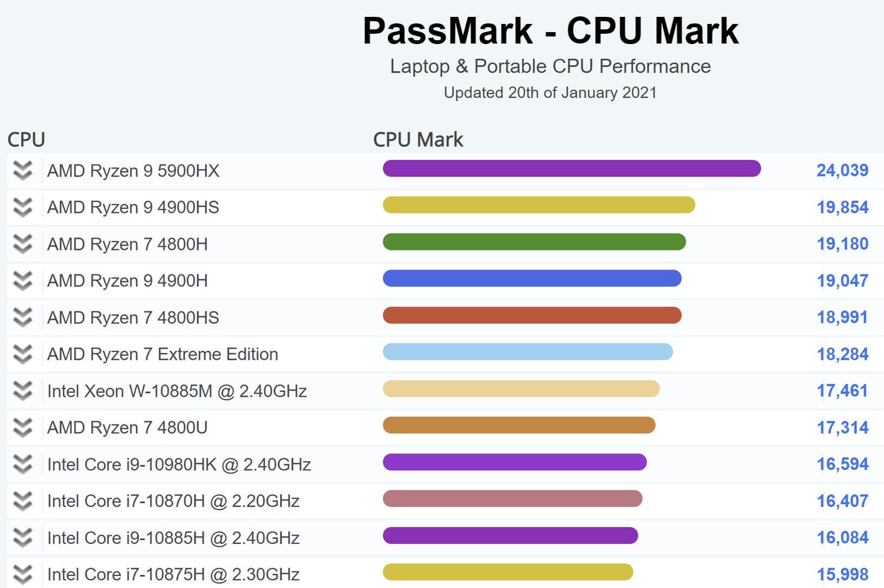This screenshot has height=588, width=884.
Task: Click the 24,039 score value
Action: pyautogui.click(x=842, y=170)
